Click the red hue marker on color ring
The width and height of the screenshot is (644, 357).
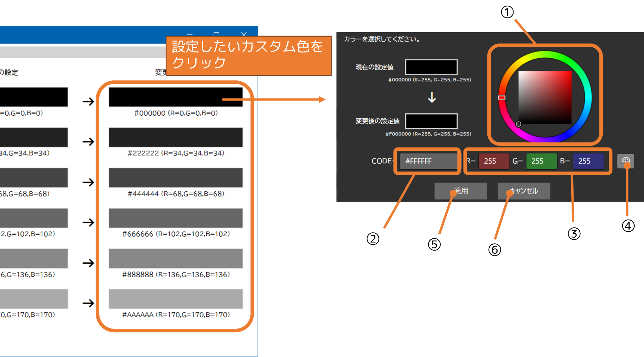pyautogui.click(x=502, y=98)
